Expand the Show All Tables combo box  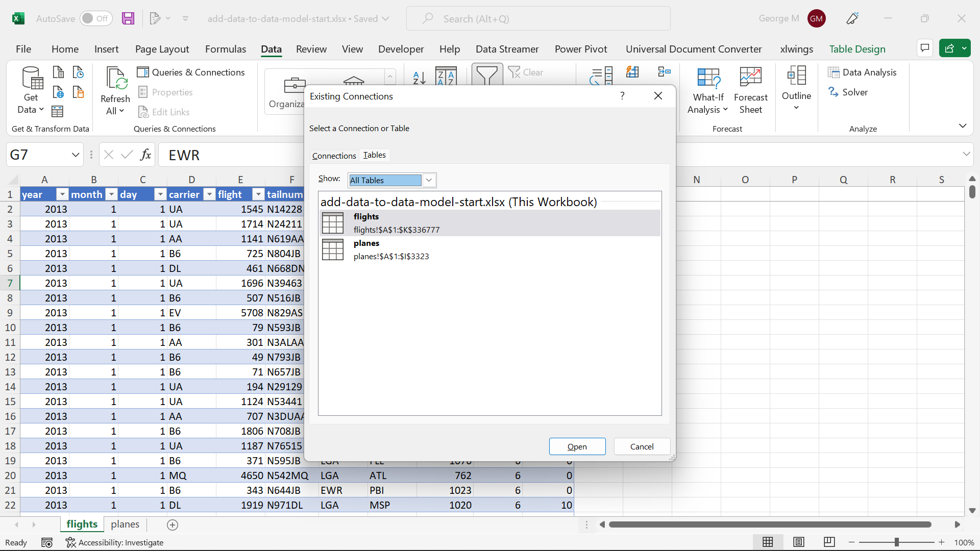(429, 180)
